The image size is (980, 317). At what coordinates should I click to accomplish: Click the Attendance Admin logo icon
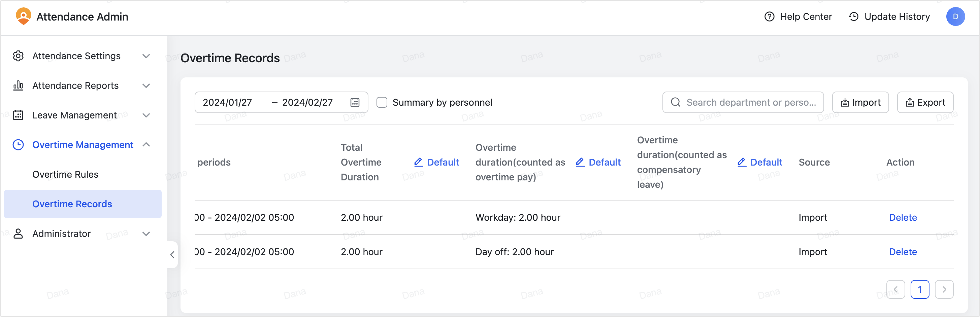point(23,16)
